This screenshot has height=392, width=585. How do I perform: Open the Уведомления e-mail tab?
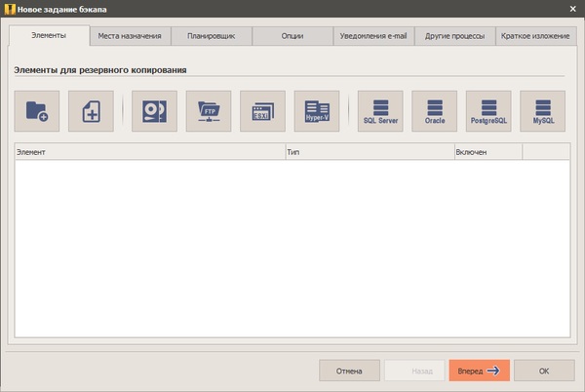coord(372,36)
